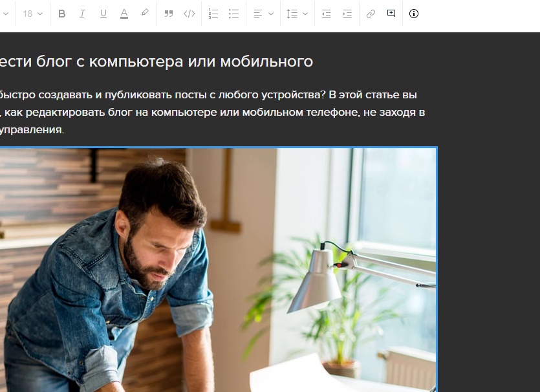The width and height of the screenshot is (540, 392).
Task: Insert a code block
Action: (189, 14)
